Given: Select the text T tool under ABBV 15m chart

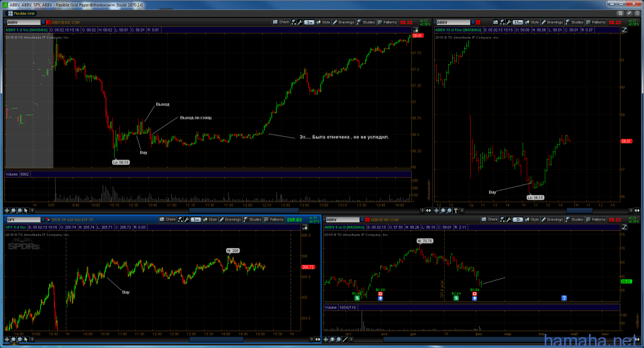Looking at the screenshot, I should [x=456, y=211].
